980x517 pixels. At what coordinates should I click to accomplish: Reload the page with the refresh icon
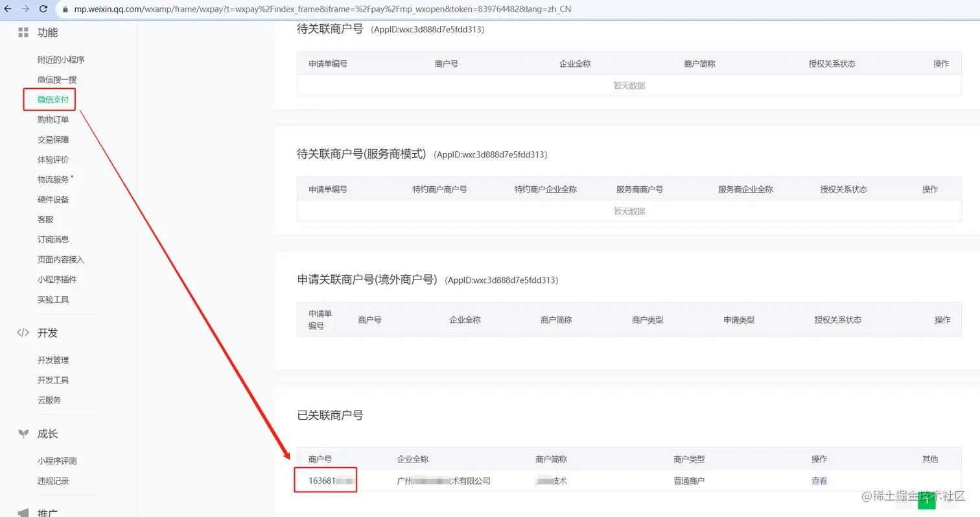(x=43, y=9)
